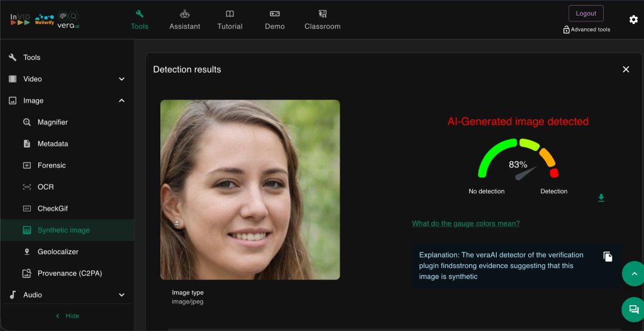Open the feedback chat bubble button
The width and height of the screenshot is (644, 331).
click(x=634, y=309)
